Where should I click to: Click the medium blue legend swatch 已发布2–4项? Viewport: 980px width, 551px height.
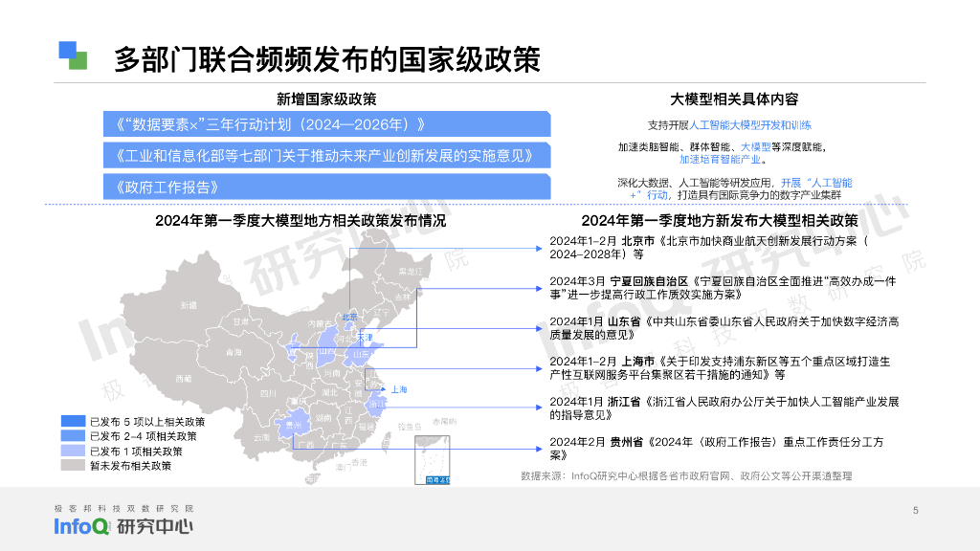click(73, 435)
